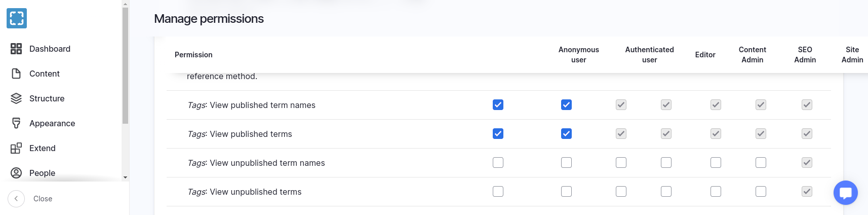Check first checkbox for View unpublished terms
Image resolution: width=868 pixels, height=215 pixels.
click(x=498, y=192)
